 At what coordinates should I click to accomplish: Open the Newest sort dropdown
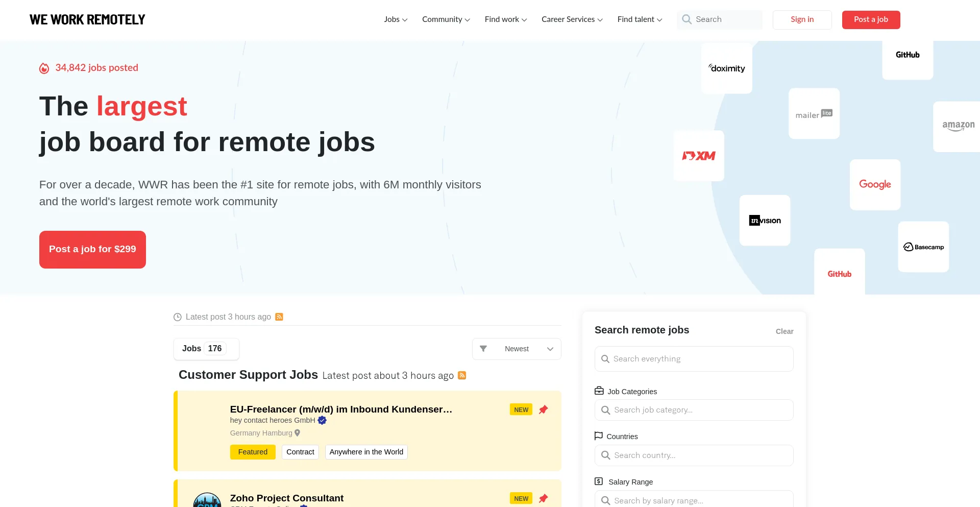click(517, 349)
